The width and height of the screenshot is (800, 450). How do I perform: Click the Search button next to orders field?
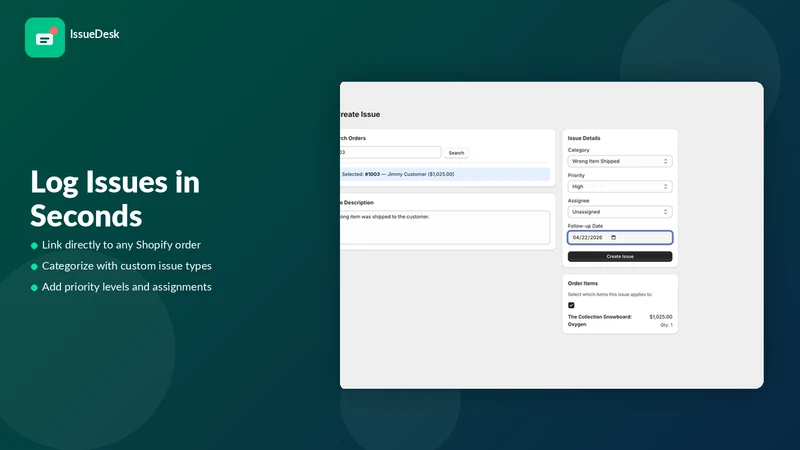click(456, 153)
